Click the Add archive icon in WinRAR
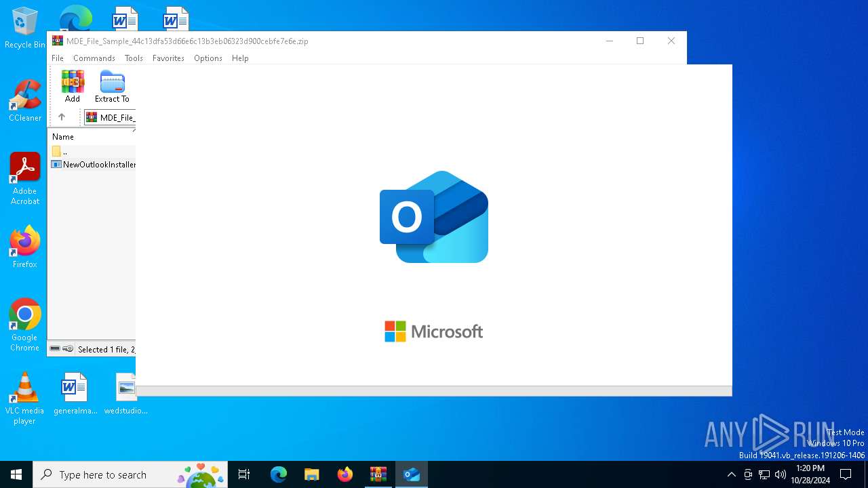868x488 pixels. [73, 86]
